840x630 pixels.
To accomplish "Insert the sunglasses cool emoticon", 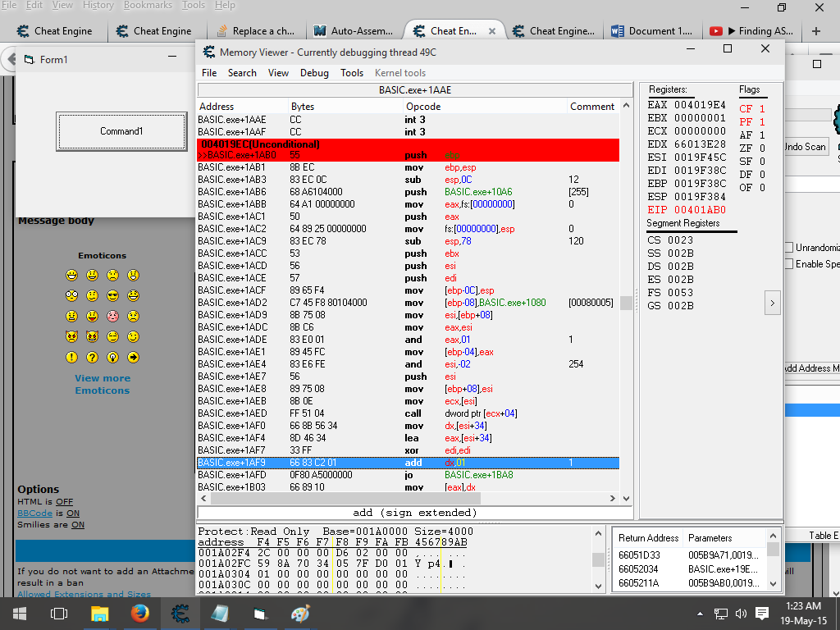I will coord(112,295).
